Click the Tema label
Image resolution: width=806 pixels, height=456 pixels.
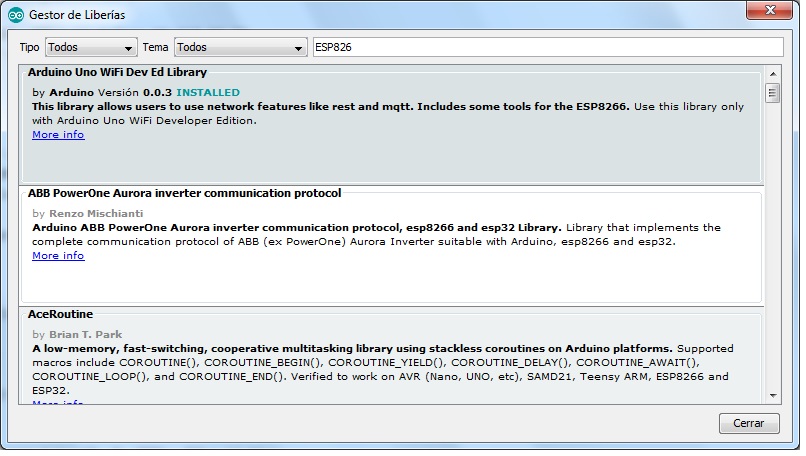coord(155,48)
